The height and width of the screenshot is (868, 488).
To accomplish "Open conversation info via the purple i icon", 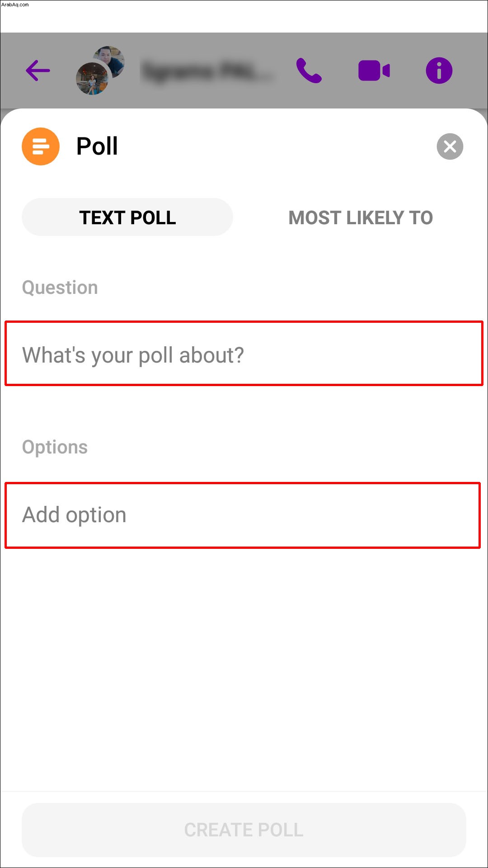I will coord(439,71).
